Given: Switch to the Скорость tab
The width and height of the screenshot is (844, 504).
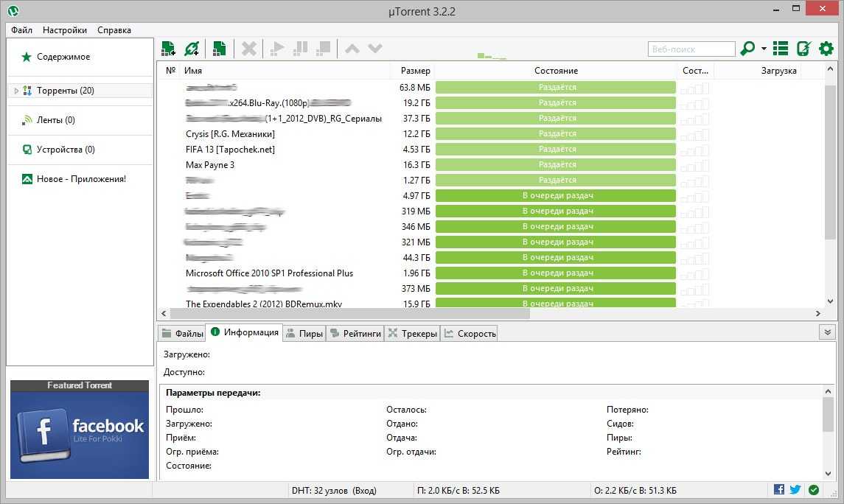Looking at the screenshot, I should tap(470, 334).
